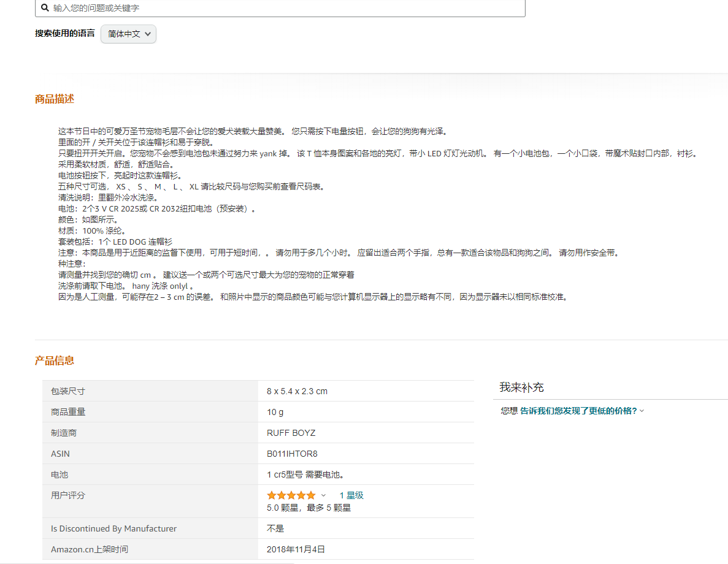Image resolution: width=728 pixels, height=564 pixels.
Task: Click the ASIN value B011IHTOR8
Action: point(292,454)
